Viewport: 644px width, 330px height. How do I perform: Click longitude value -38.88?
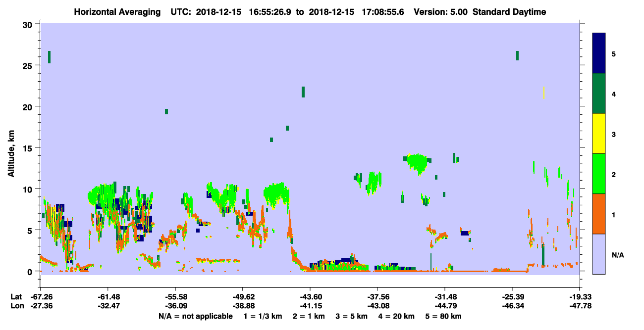(243, 306)
